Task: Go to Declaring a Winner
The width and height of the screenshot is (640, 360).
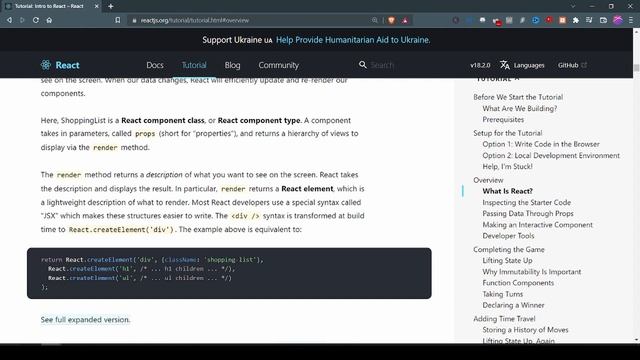Action: pos(513,305)
